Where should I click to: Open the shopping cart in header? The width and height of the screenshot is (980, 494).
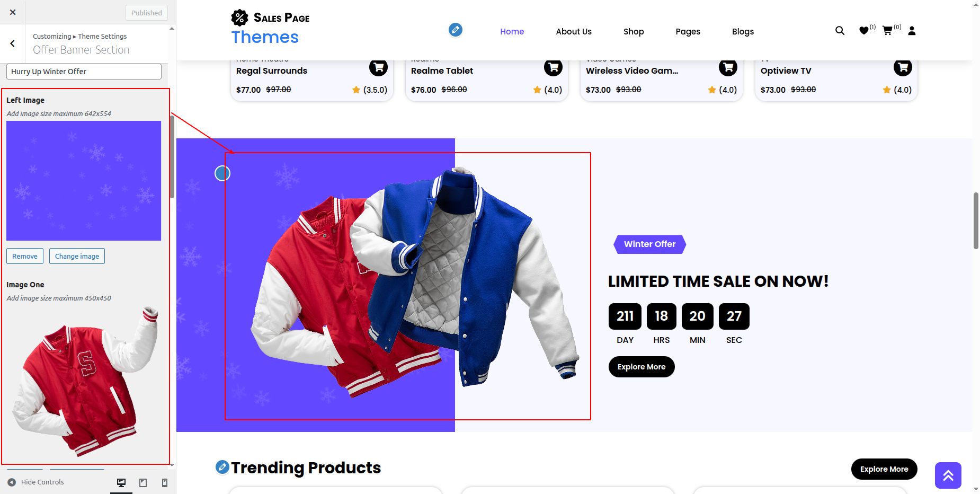coord(887,31)
